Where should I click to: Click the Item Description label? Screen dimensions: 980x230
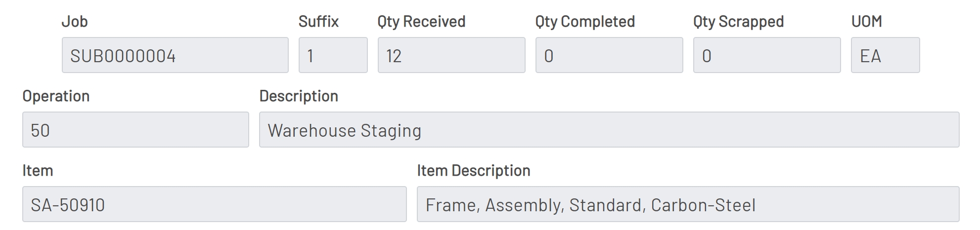coord(473,171)
